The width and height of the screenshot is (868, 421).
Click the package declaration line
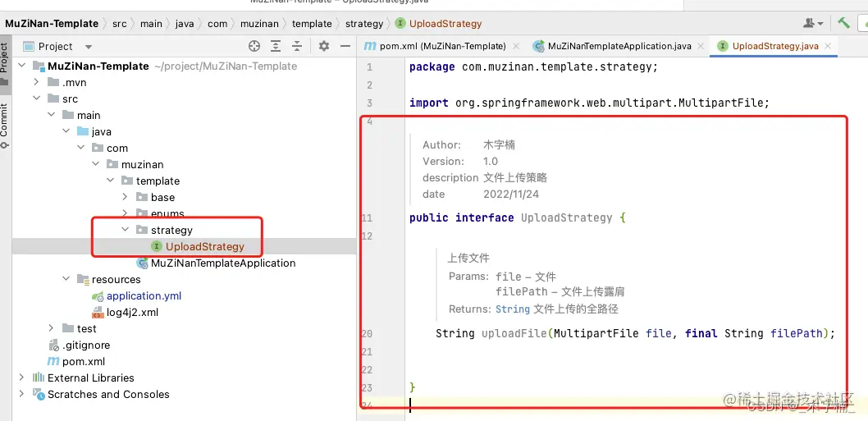click(533, 67)
